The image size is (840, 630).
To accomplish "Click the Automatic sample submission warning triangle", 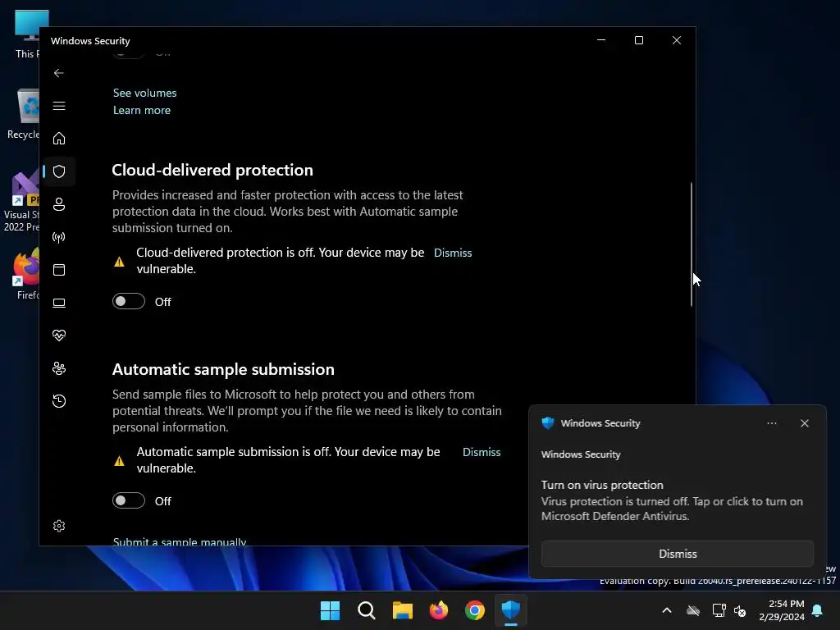I will point(120,461).
